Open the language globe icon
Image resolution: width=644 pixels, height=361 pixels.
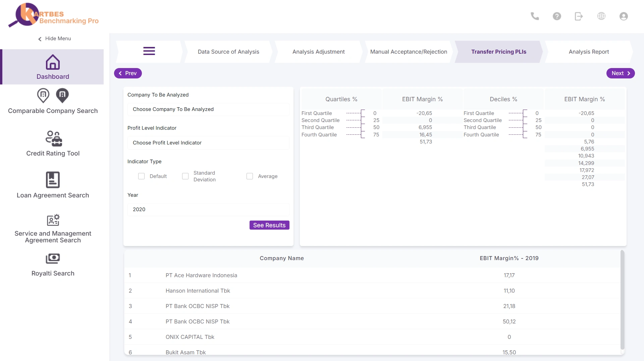coord(601,16)
